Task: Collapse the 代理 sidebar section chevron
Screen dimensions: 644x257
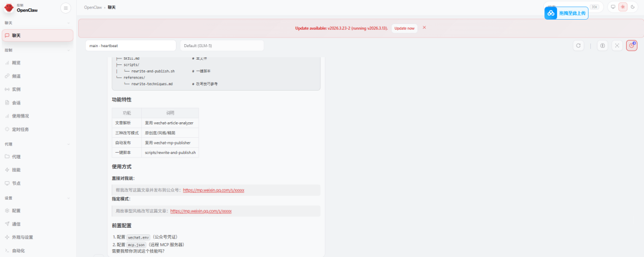Action: (69, 144)
